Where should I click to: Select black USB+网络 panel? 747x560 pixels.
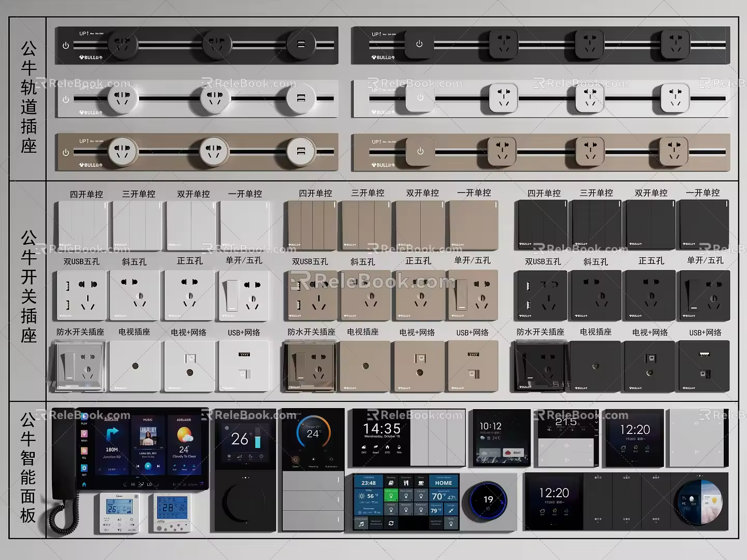704,366
